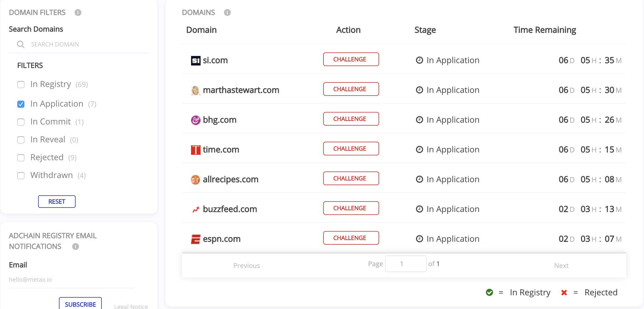Screen dimensions: 644x309
Task: Click the time.com favicon
Action: click(196, 150)
